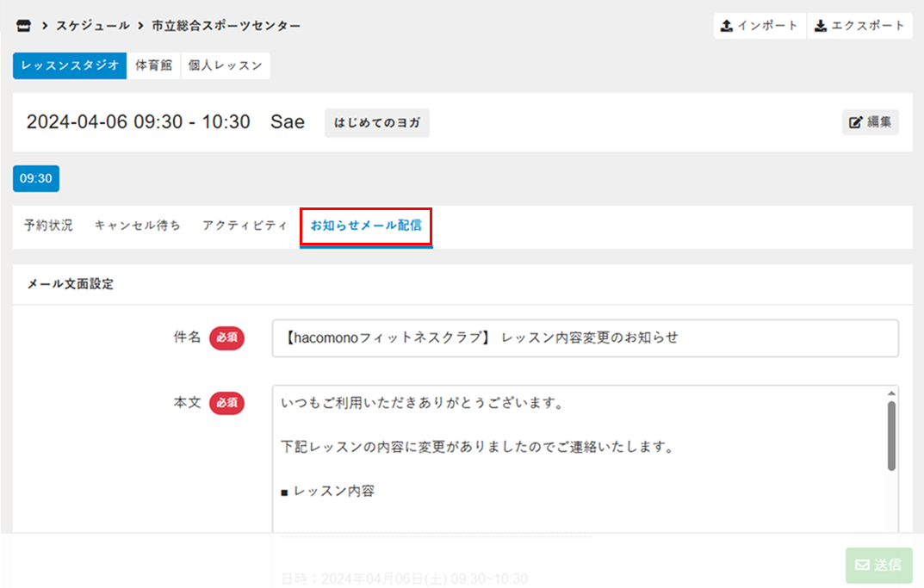Click the はじめてのヨガ lesson tag
This screenshot has width=924, height=588.
click(376, 122)
